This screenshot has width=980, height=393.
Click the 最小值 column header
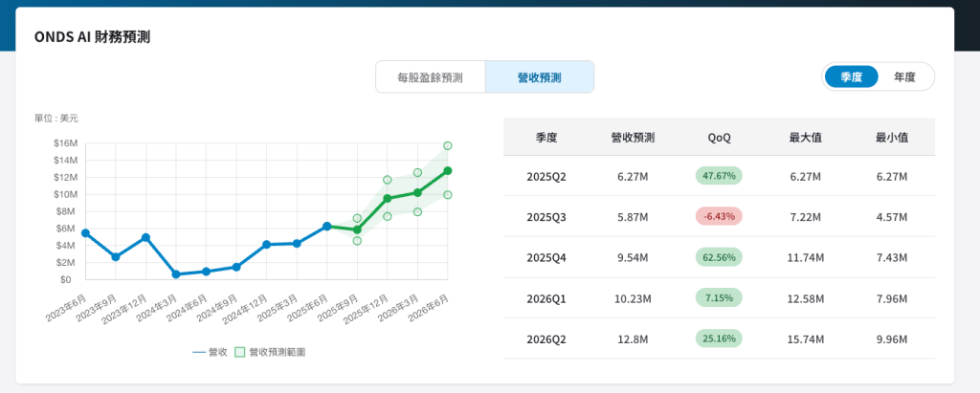[891, 138]
